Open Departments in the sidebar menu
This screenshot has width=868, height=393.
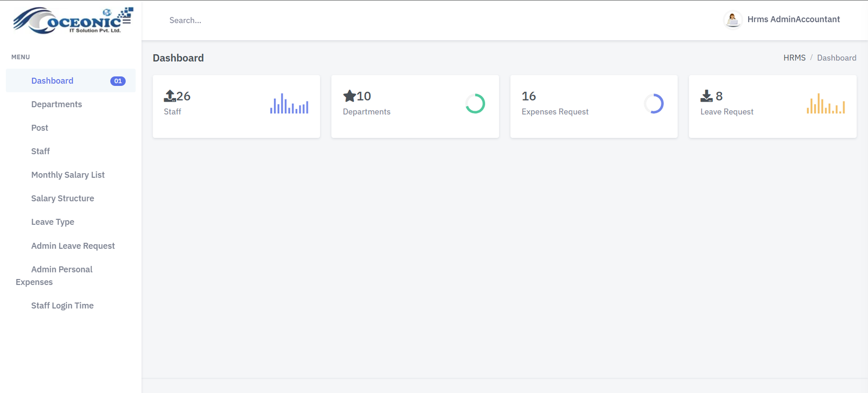(x=56, y=104)
